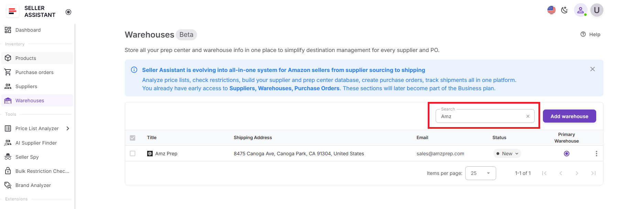Screen dimensions: 644x209
Task: Toggle dark mode moon icon
Action: click(x=564, y=10)
